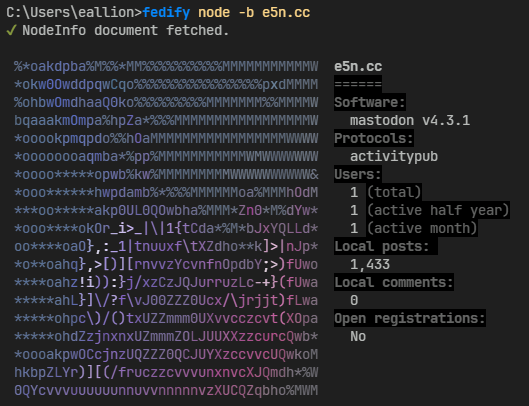529x406 pixels.
Task: Click the '1,433' post count
Action: click(x=370, y=265)
